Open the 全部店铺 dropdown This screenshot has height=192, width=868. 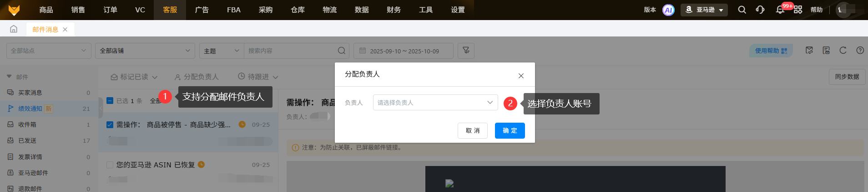click(145, 51)
